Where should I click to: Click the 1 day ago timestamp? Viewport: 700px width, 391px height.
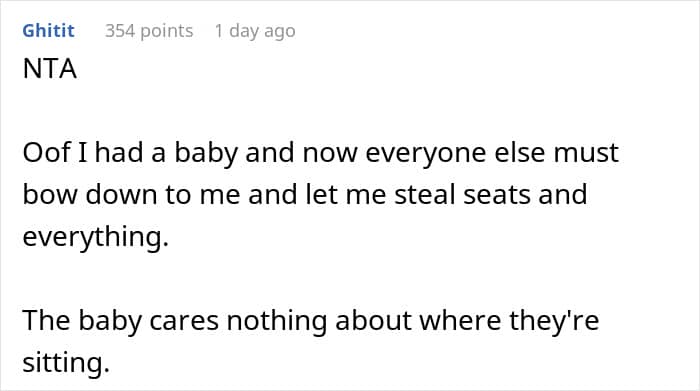pos(255,31)
